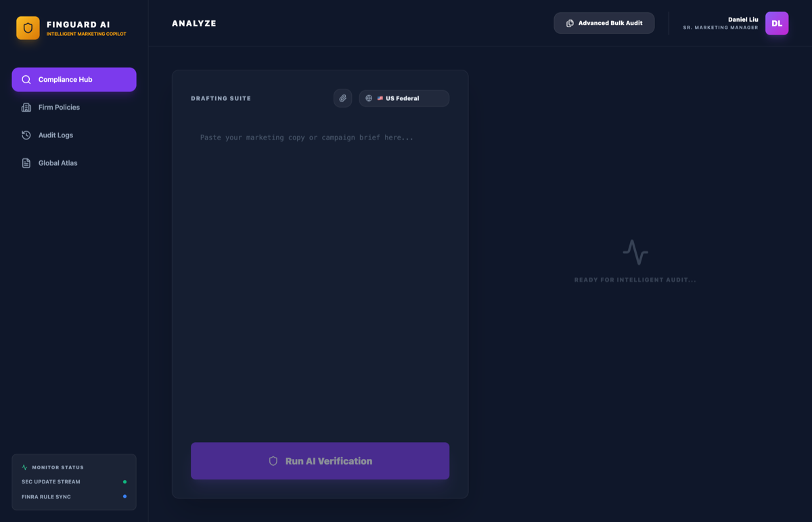The height and width of the screenshot is (522, 812).
Task: Click the Monitor Status activity icon
Action: [25, 467]
